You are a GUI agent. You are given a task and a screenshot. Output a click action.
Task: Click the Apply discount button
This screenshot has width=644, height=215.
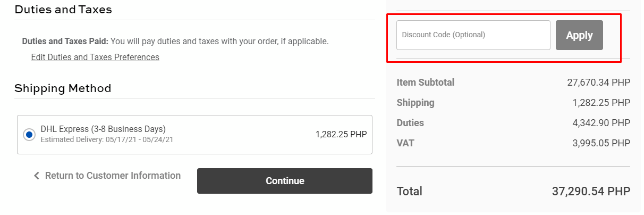coord(579,35)
